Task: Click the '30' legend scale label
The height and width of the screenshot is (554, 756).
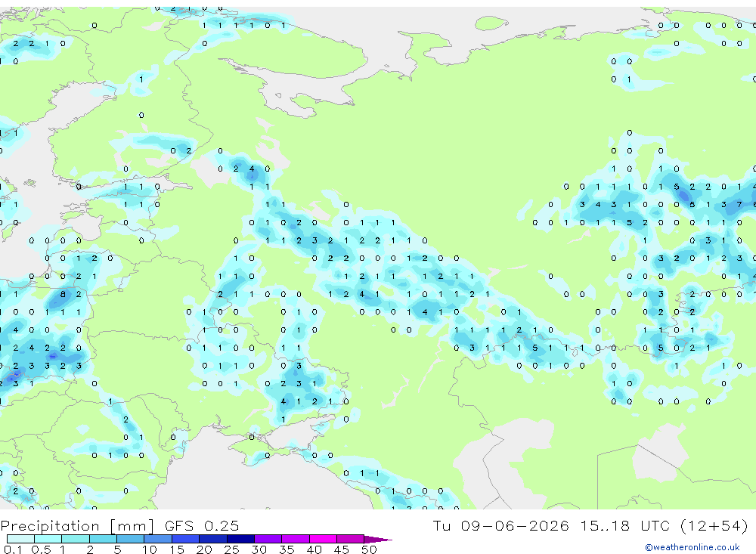Action: [x=259, y=549]
